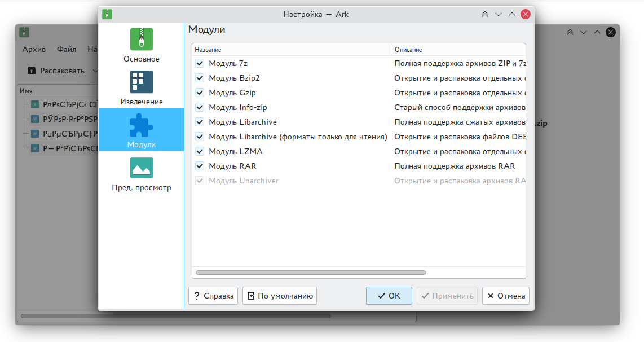Minimize the background Ark window

click(x=584, y=32)
